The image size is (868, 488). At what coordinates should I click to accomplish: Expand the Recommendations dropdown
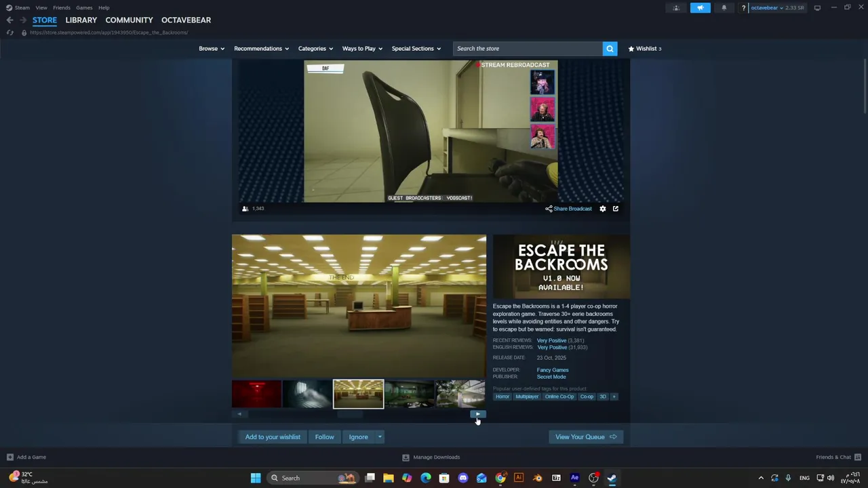(x=261, y=49)
